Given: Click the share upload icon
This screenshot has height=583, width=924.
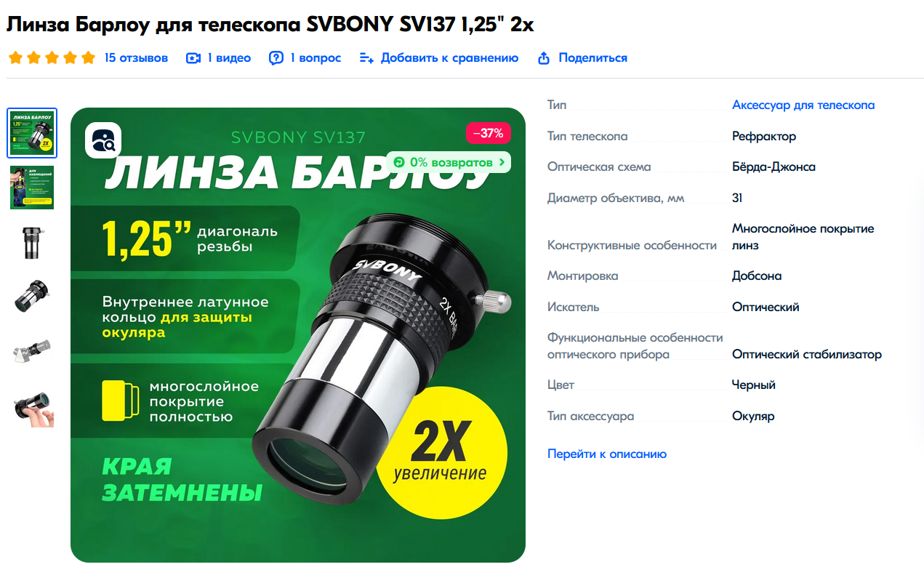Looking at the screenshot, I should (x=544, y=58).
